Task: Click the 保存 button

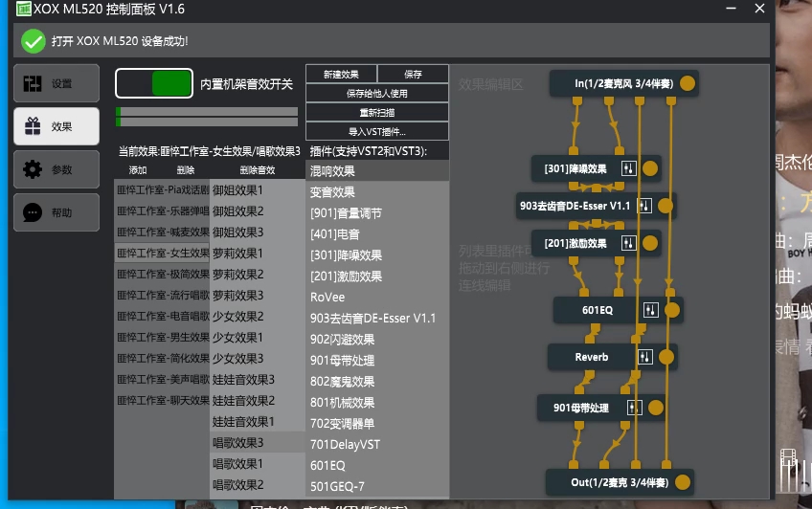Action: coord(413,74)
